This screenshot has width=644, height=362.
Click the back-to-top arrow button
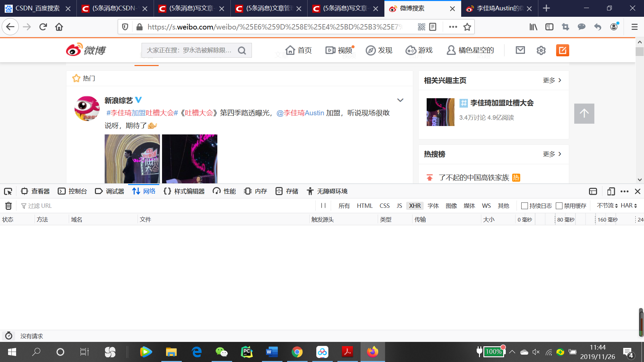584,114
